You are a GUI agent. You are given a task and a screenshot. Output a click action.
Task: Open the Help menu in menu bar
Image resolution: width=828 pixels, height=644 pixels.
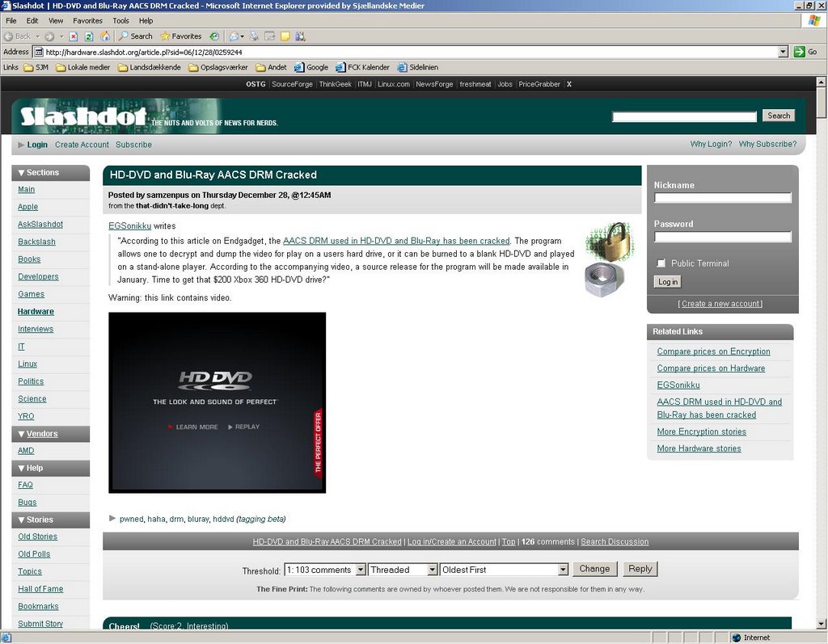pyautogui.click(x=146, y=20)
